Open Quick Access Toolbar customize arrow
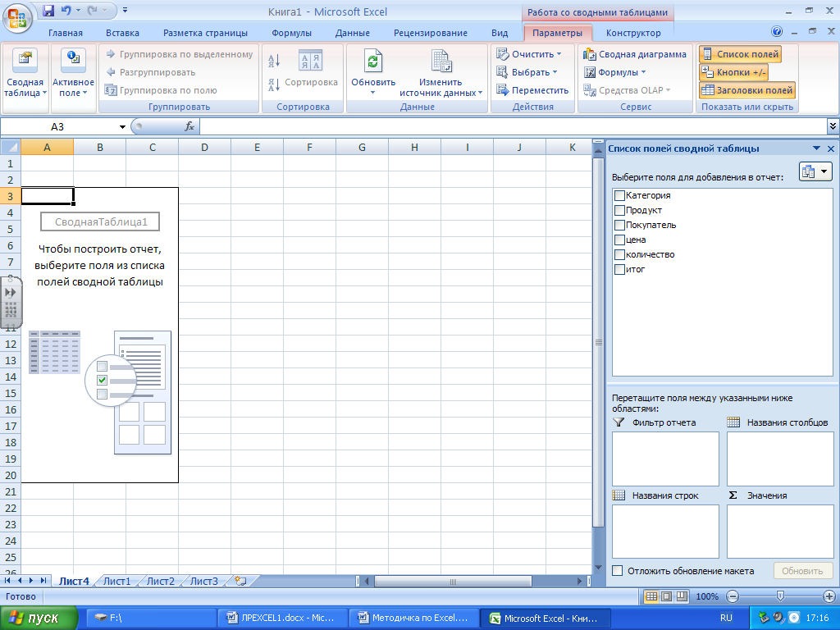840x630 pixels. (x=125, y=10)
